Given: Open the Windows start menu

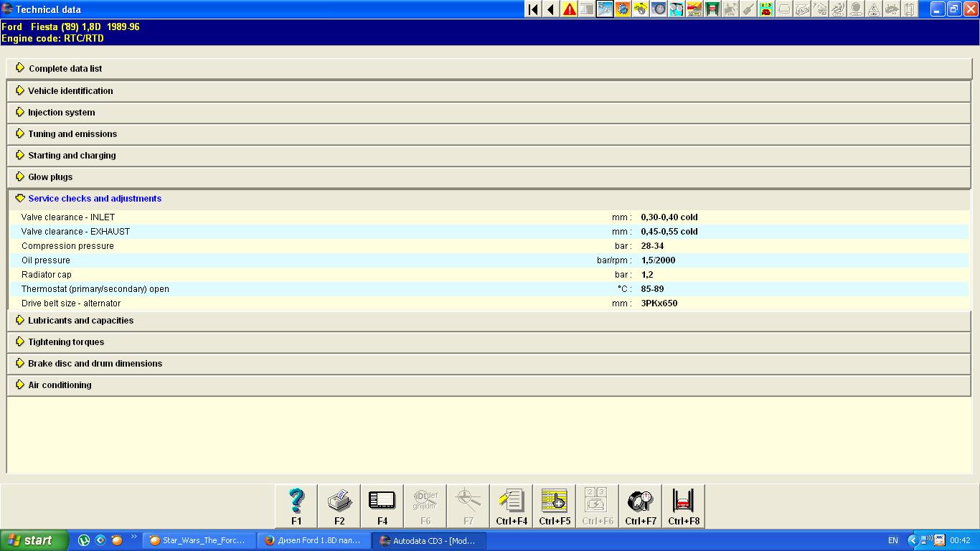Looking at the screenshot, I should pyautogui.click(x=34, y=541).
